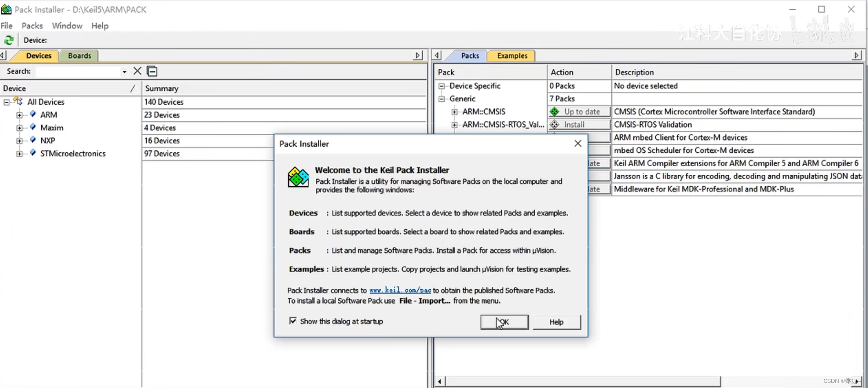Click diamond icon on Install button
The width and height of the screenshot is (868, 388).
[x=555, y=124]
